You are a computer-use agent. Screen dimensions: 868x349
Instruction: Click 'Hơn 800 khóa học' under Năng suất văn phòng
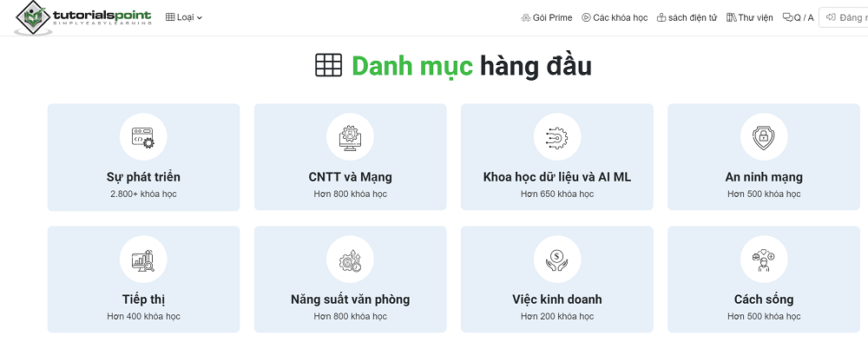[350, 316]
